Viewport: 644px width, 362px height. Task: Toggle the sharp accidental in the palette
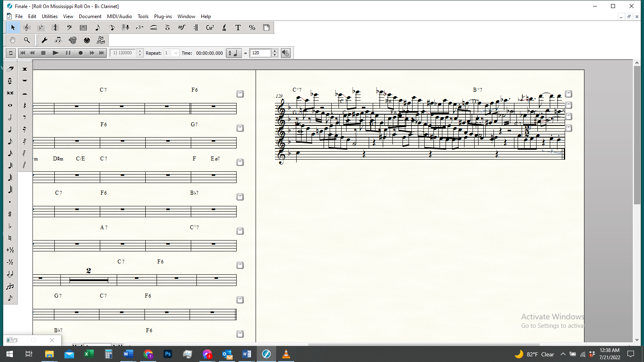[x=10, y=214]
